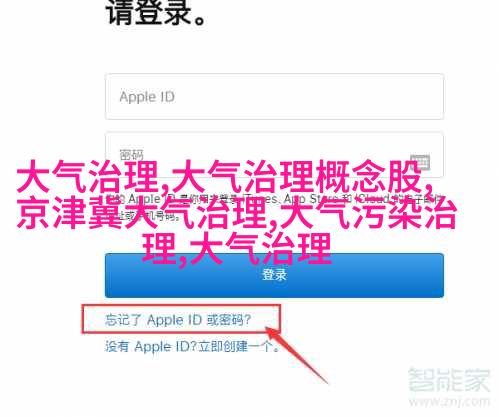Click the 请登录 heading text
The width and height of the screenshot is (499, 417).
click(x=156, y=13)
